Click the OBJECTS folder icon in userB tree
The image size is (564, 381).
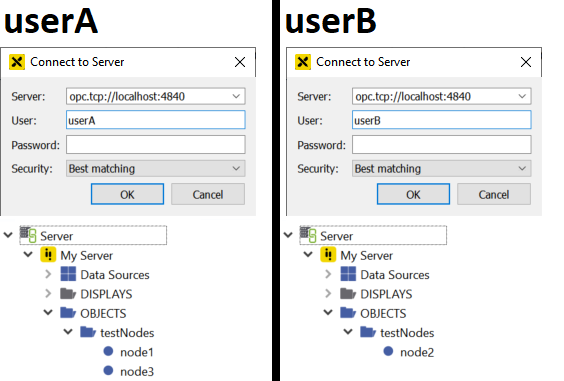coord(348,313)
